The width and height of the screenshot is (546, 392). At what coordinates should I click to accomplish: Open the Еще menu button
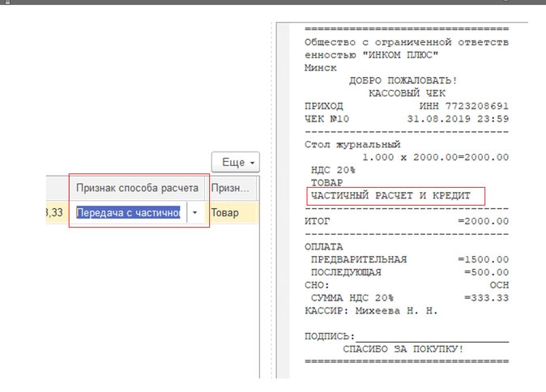tap(235, 162)
